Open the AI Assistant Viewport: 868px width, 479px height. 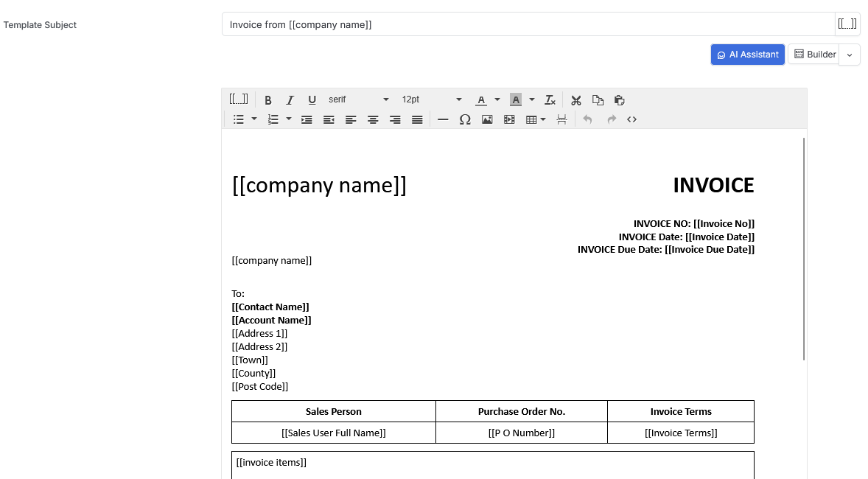pos(748,55)
